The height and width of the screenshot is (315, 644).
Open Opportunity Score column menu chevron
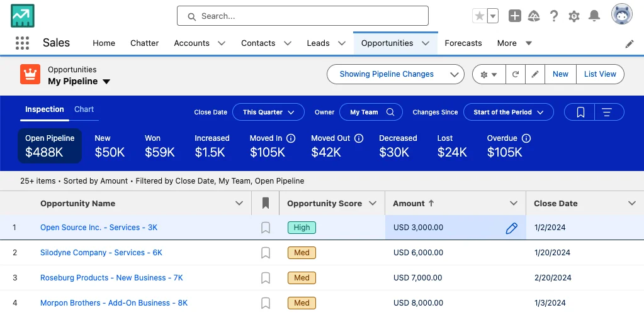[x=373, y=203]
